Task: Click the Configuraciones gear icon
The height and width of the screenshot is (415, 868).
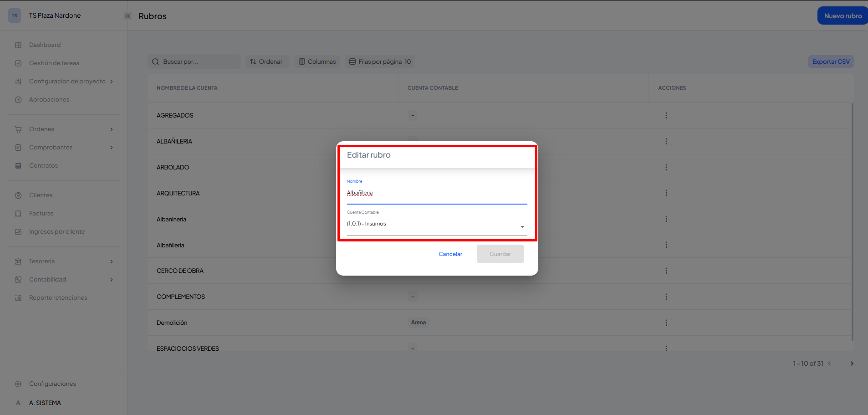Action: click(x=18, y=384)
